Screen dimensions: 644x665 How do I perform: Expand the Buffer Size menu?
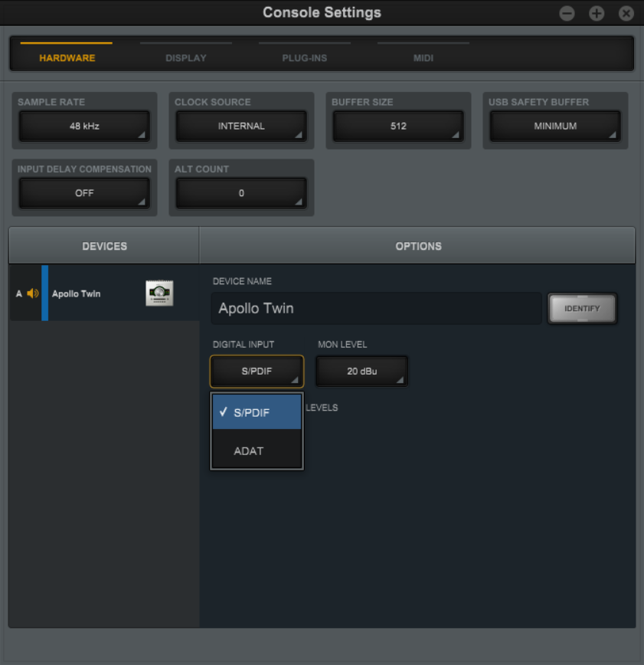[398, 126]
